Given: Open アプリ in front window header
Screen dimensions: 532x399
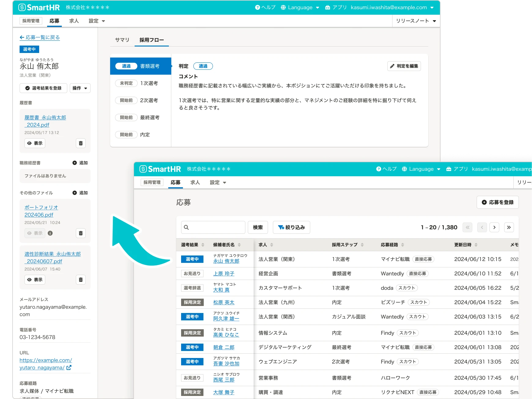Looking at the screenshot, I should point(457,169).
